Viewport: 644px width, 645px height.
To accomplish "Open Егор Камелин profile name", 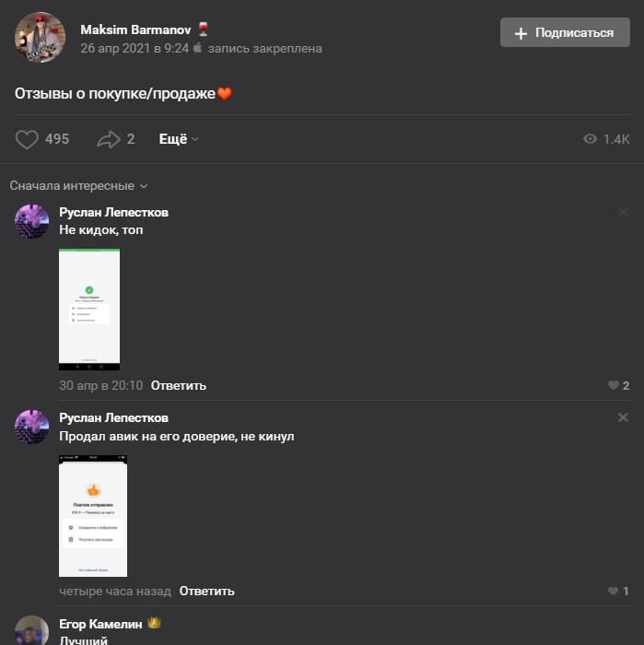I will coord(100,624).
